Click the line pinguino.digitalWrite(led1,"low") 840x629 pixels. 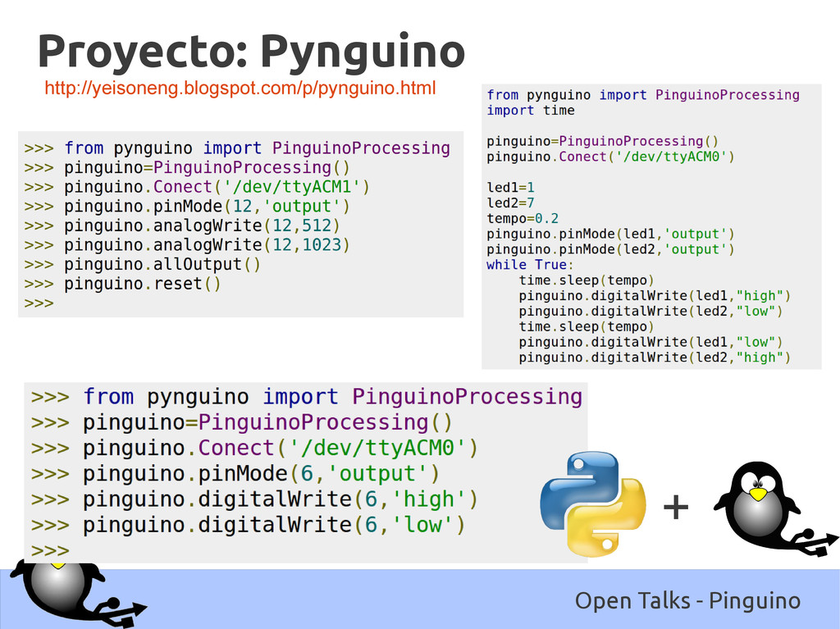(x=651, y=342)
